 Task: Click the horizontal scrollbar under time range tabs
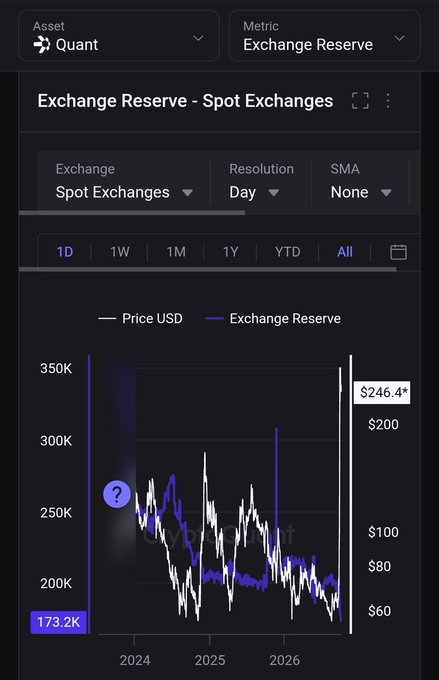208,269
